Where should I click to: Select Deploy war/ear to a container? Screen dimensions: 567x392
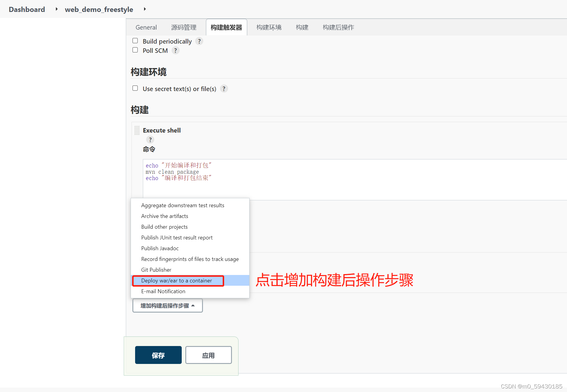pos(190,281)
